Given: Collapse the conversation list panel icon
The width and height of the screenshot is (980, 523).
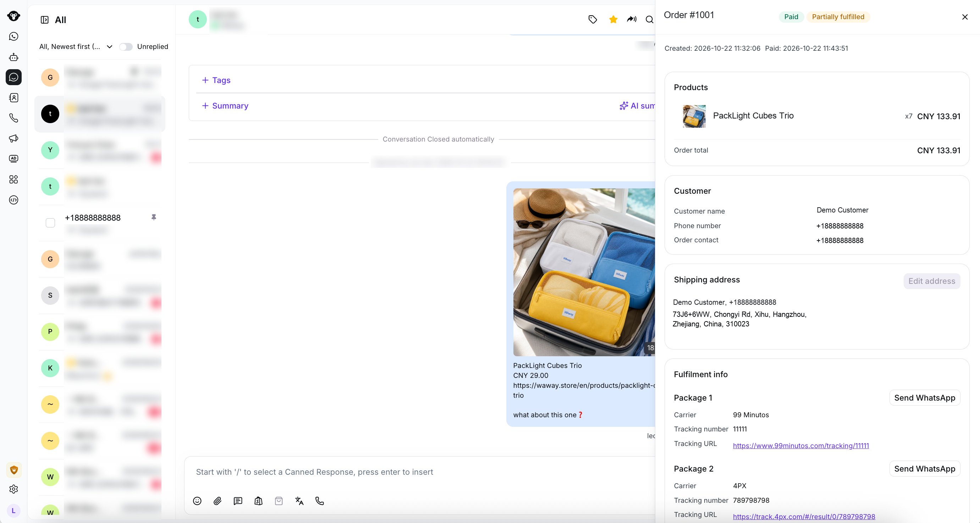Looking at the screenshot, I should 44,20.
